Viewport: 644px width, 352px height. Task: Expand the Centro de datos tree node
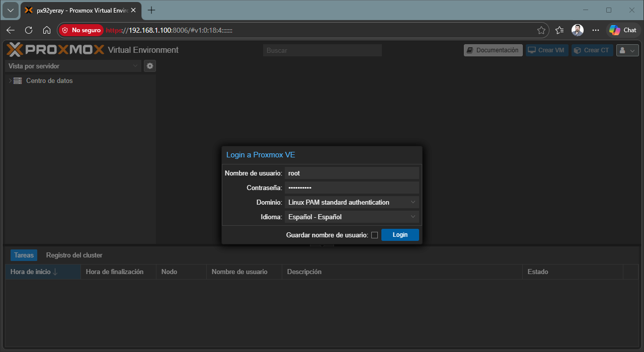tap(10, 80)
